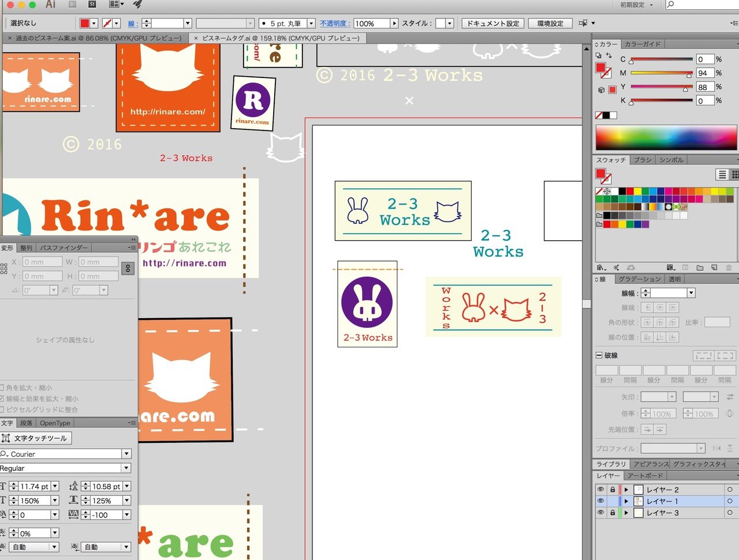739x560 pixels.
Task: Toggle ピクセルグリッドに整合 checkbox
Action: point(2,409)
